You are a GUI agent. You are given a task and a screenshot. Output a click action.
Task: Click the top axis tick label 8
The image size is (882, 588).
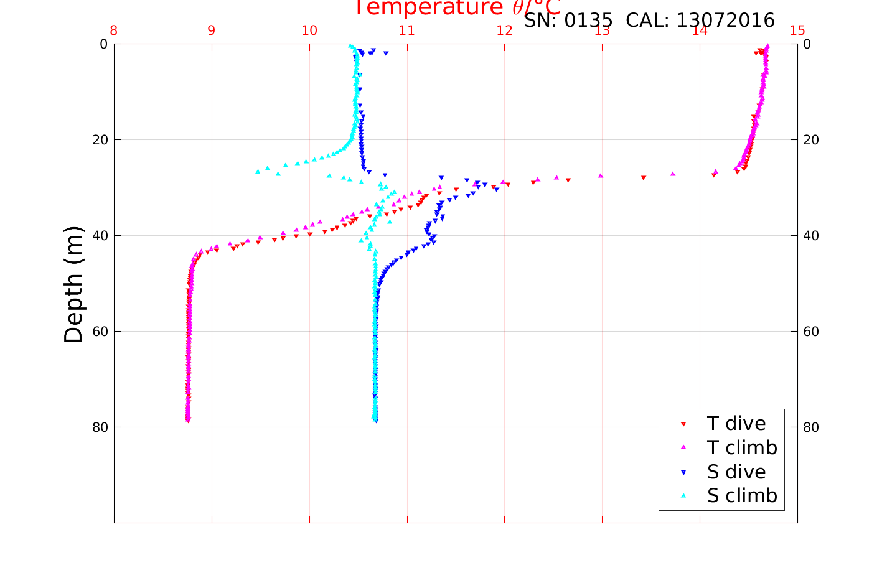pos(114,30)
